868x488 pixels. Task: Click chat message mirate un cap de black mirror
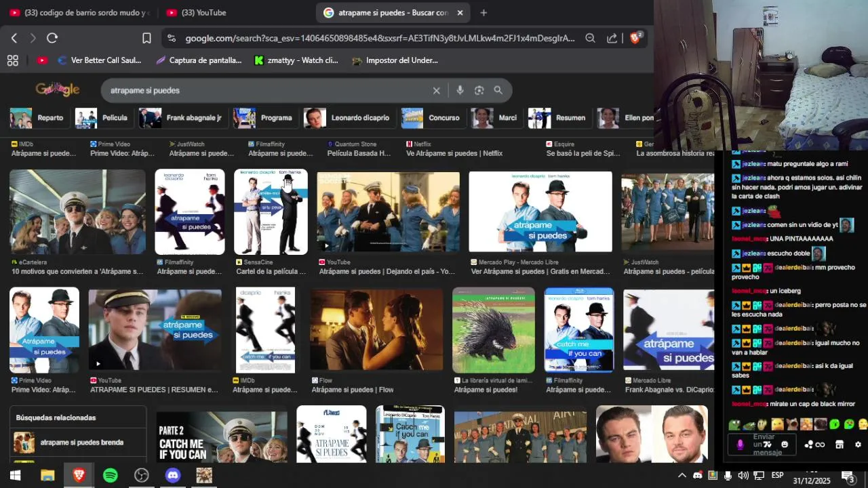(x=793, y=404)
